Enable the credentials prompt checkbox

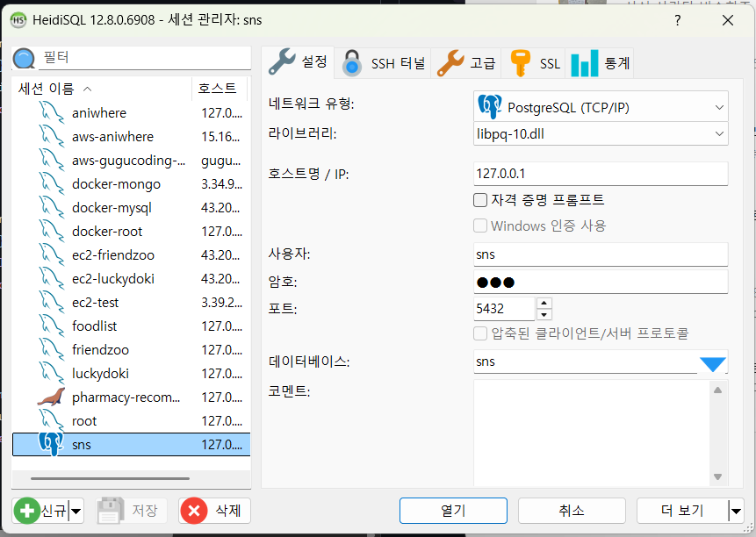[x=480, y=200]
